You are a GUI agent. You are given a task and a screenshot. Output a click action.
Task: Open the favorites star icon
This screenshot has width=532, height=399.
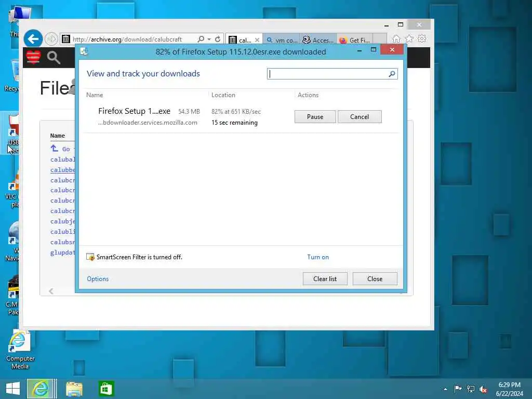[409, 38]
